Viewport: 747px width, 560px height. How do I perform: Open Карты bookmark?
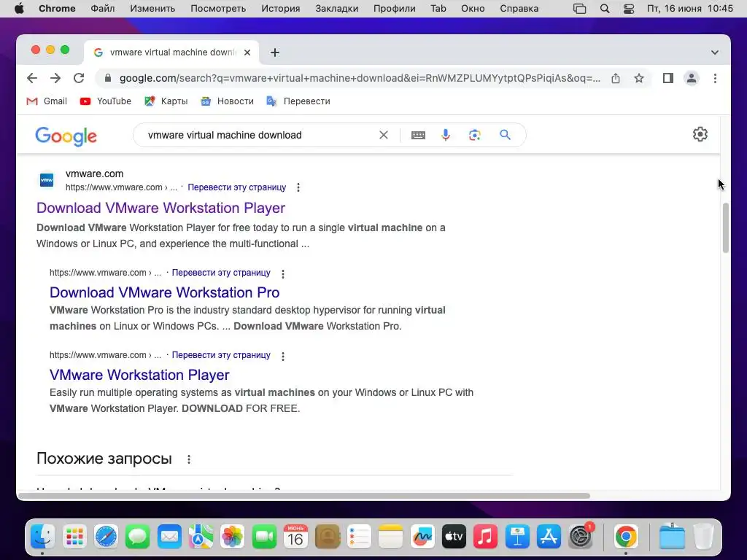[x=166, y=101]
